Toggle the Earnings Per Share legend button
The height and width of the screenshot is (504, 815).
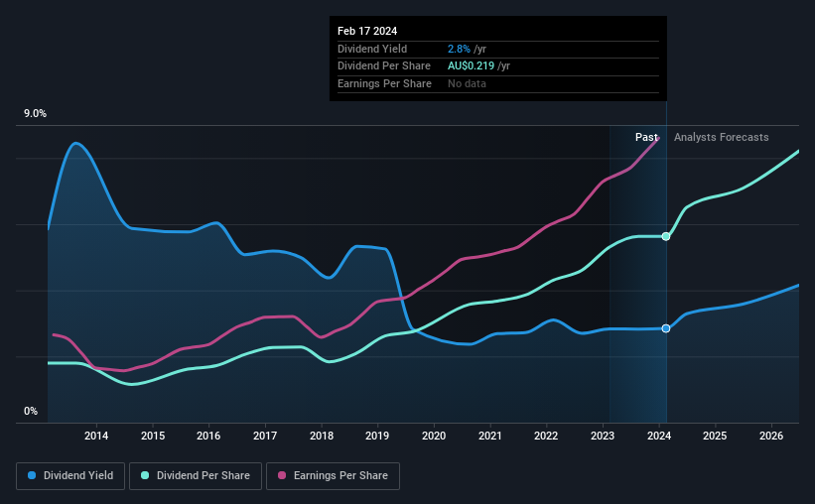333,476
